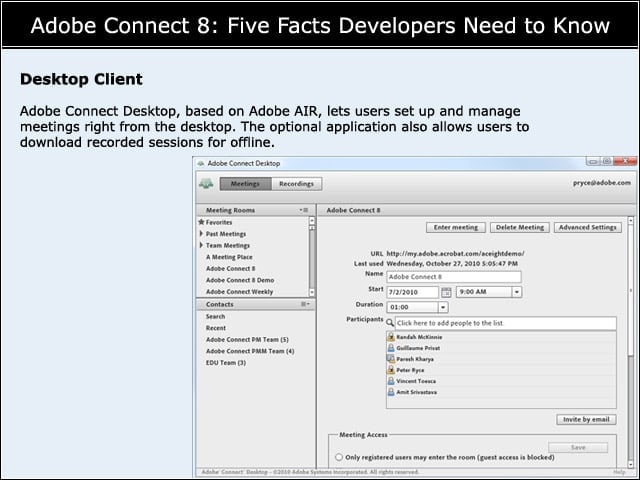This screenshot has width=640, height=480.
Task: Open the 9:00 AM start time dropdown
Action: pos(517,292)
